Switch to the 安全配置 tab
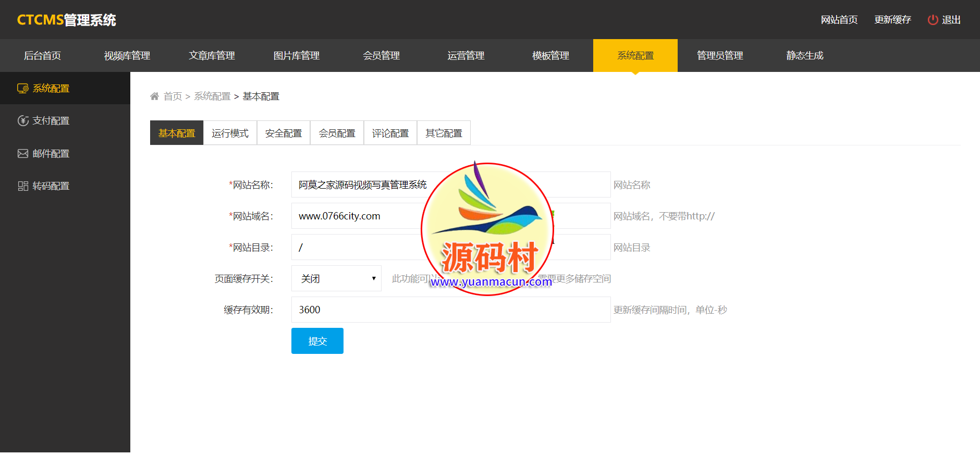 click(284, 133)
